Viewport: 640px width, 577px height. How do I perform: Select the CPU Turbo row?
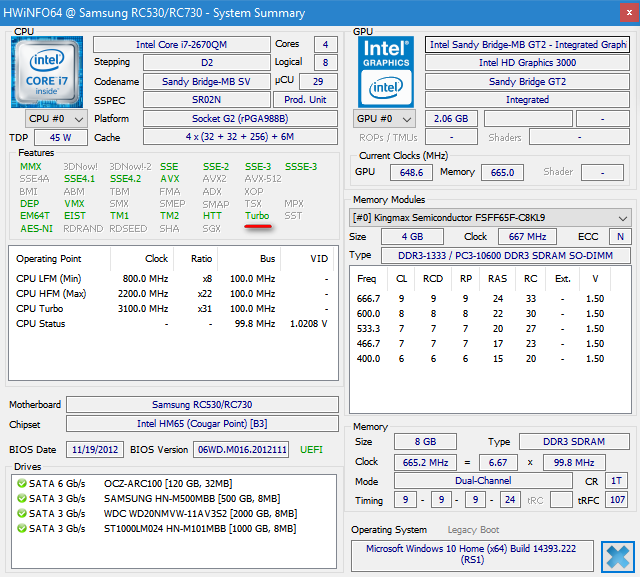click(172, 309)
